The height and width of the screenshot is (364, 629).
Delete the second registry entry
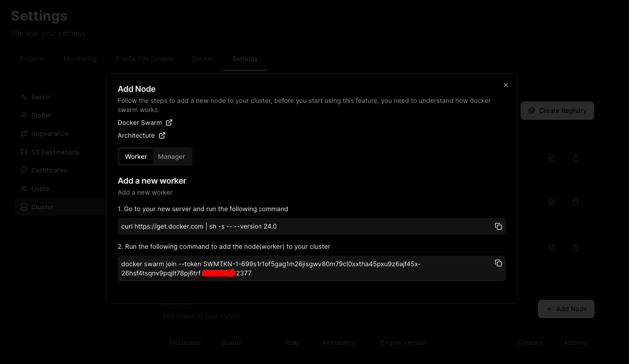(x=576, y=202)
